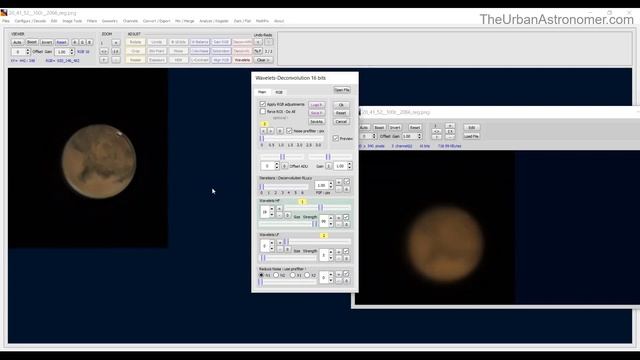Image resolution: width=640 pixels, height=360 pixels.
Task: Click the Edit button in second viewer window
Action: [471, 127]
